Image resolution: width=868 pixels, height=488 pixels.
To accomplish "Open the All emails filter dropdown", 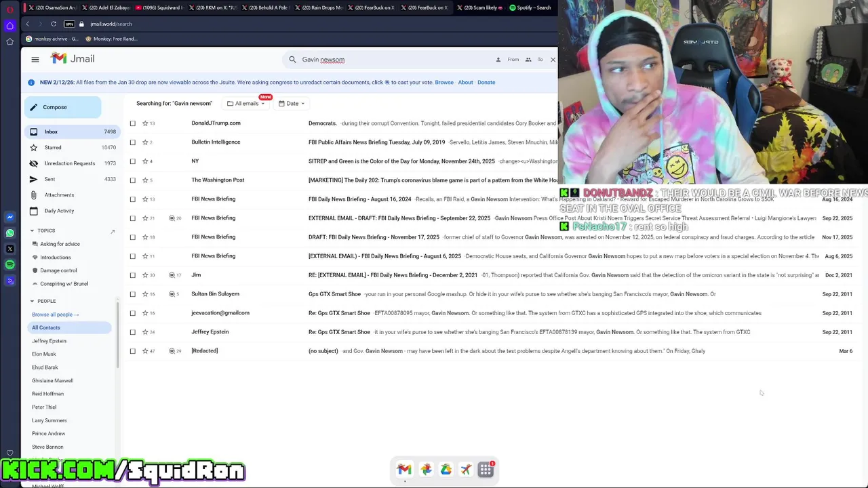I will [246, 104].
